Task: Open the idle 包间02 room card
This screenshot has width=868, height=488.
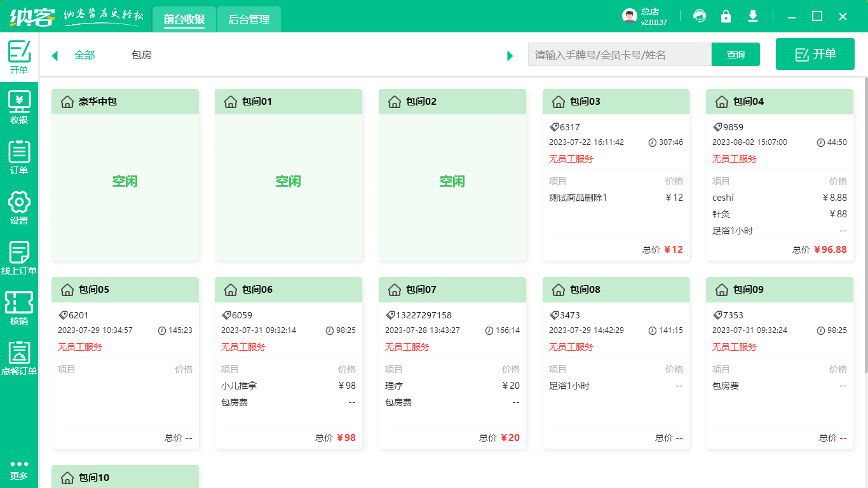Action: click(x=452, y=175)
